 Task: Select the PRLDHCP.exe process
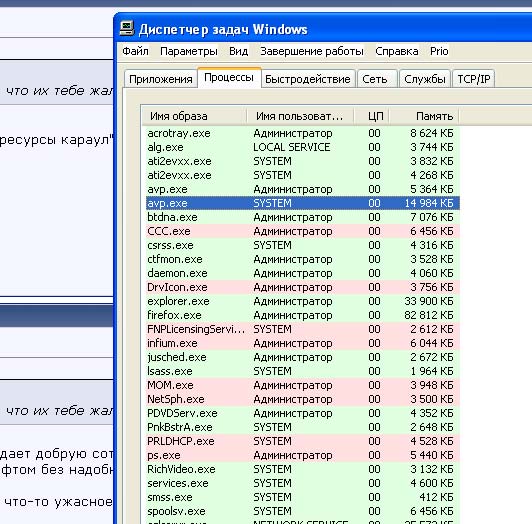[303, 441]
